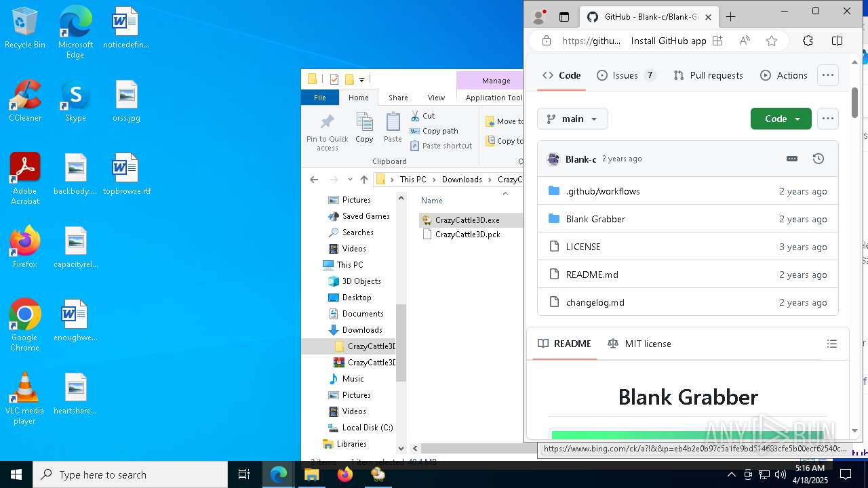Open README outline list icon
868x488 pixels.
coord(832,344)
